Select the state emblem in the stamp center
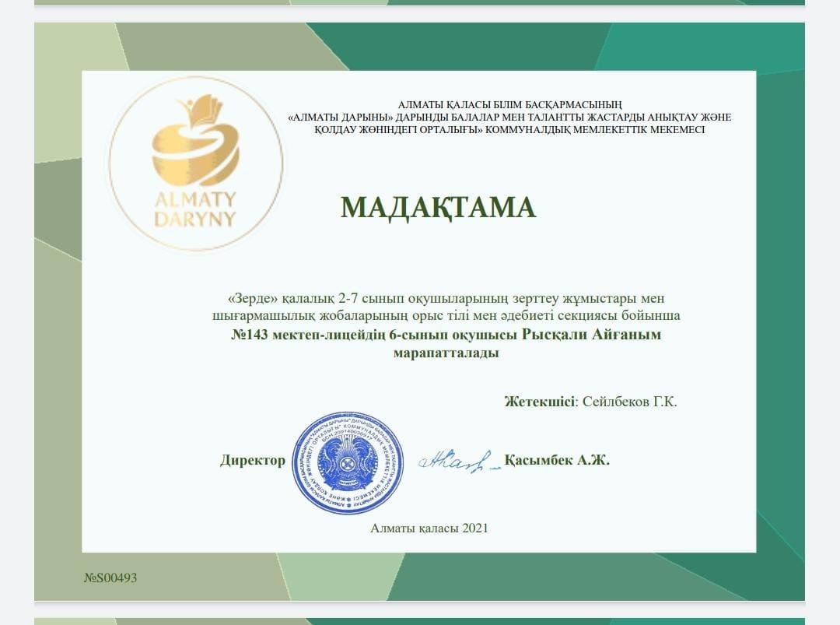This screenshot has width=840, height=625. [348, 459]
